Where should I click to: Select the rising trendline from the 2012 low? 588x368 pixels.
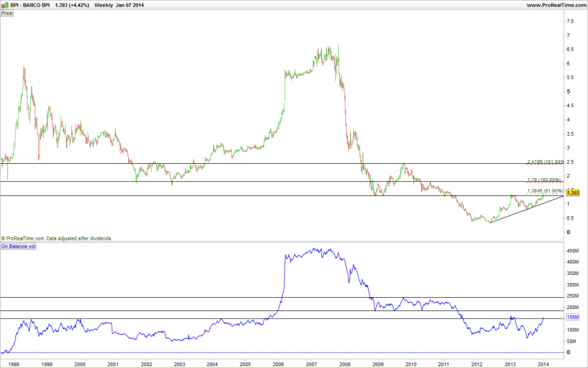tap(527, 209)
